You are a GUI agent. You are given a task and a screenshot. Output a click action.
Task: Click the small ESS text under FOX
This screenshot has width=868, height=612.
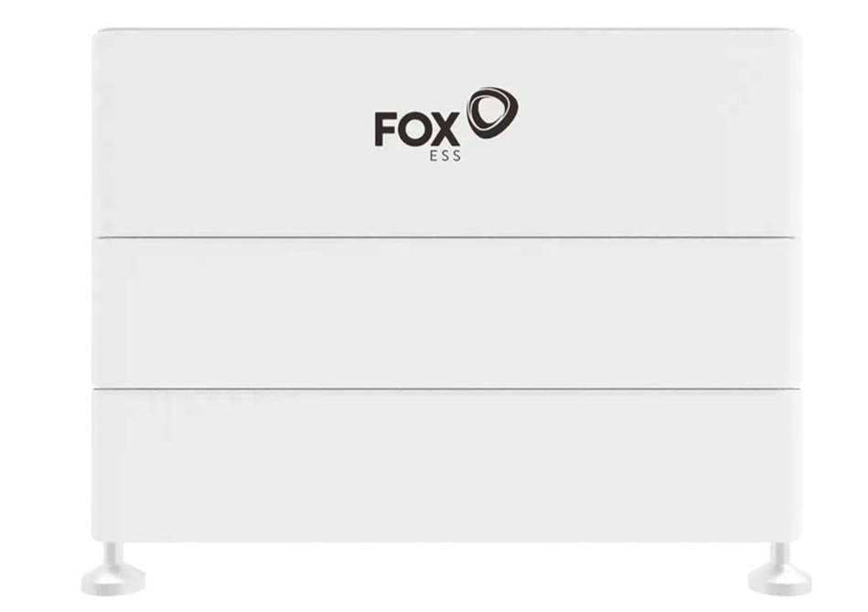(445, 156)
